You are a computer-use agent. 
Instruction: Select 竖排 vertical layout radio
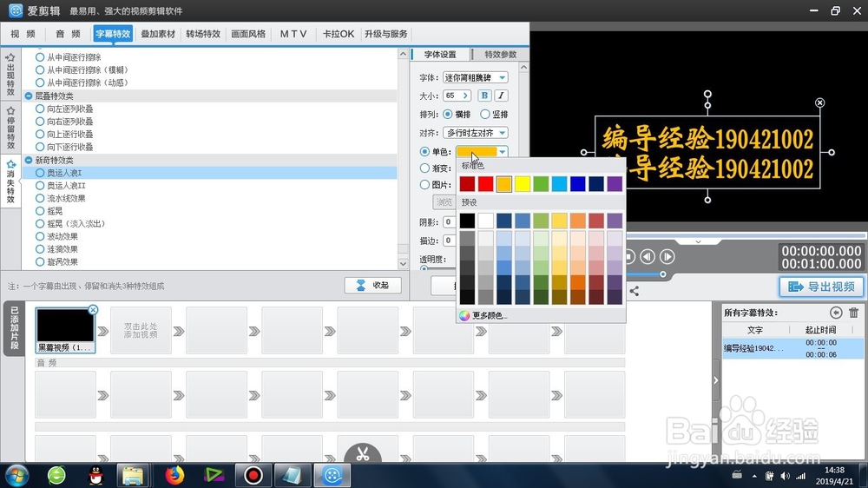pyautogui.click(x=485, y=114)
